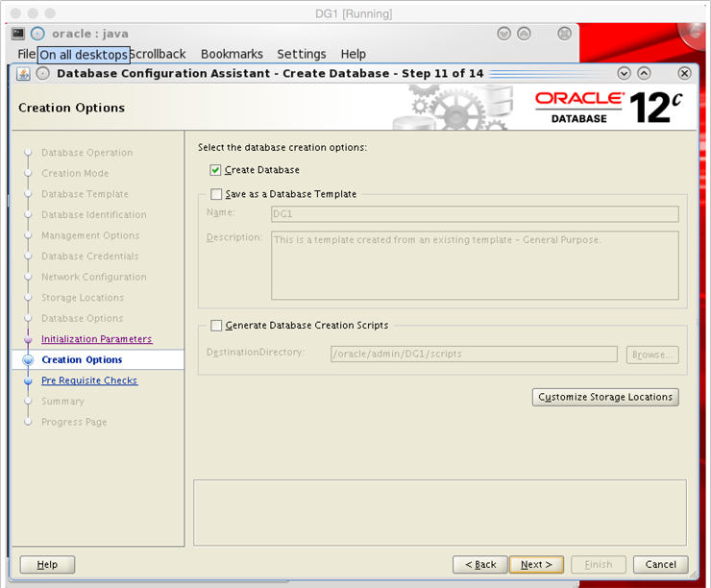Minimize the Database Configuration Assistant window
711x588 pixels.
[x=624, y=73]
